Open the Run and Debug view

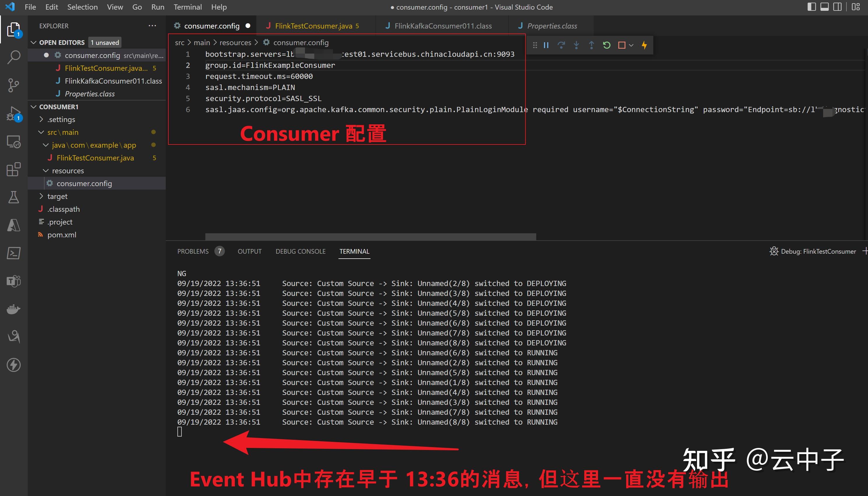(x=14, y=113)
